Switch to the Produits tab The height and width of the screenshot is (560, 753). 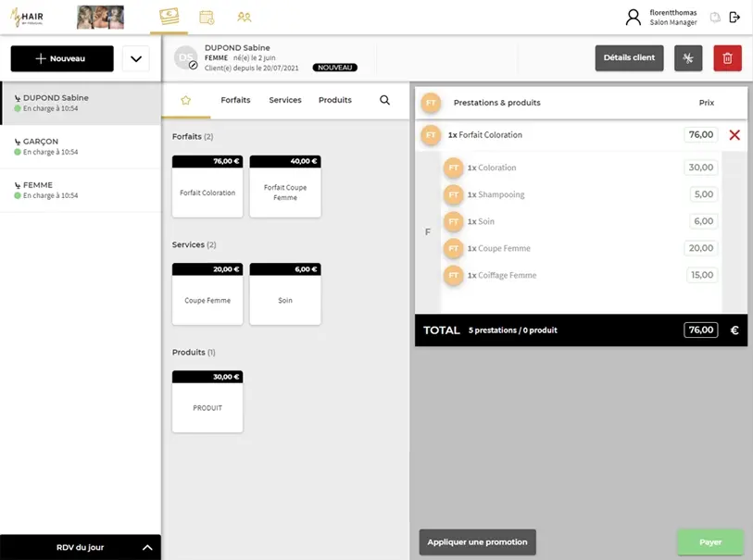pyautogui.click(x=334, y=100)
